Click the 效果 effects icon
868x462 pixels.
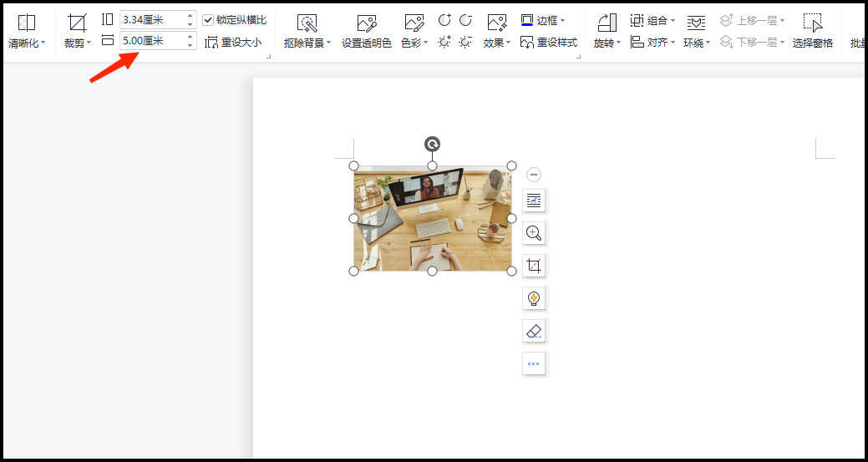[x=496, y=23]
